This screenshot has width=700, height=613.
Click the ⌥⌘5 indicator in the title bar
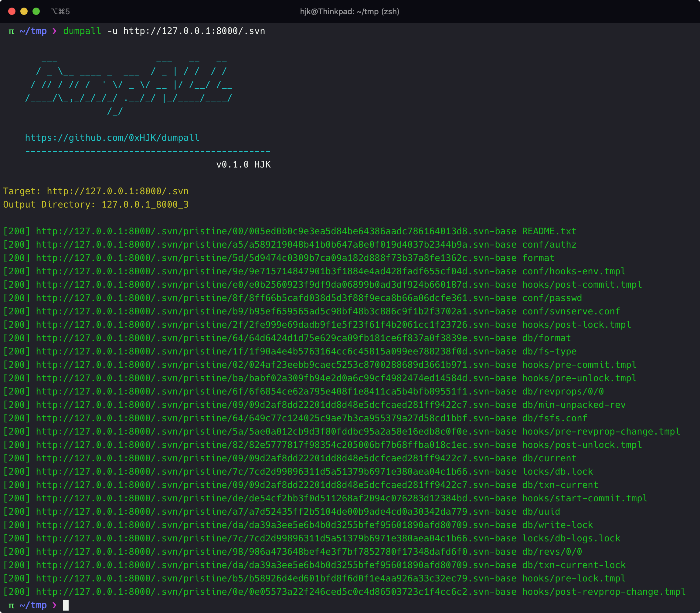60,11
